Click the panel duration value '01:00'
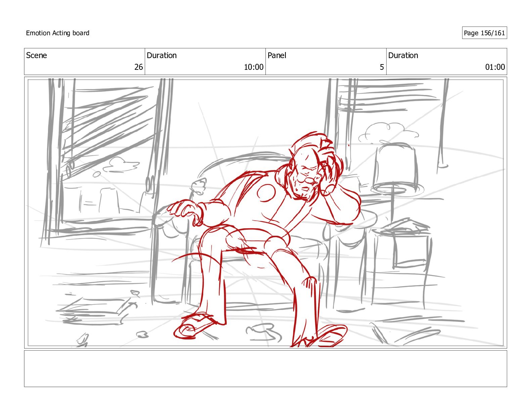Viewport: 532px width, 411px height. coord(495,67)
